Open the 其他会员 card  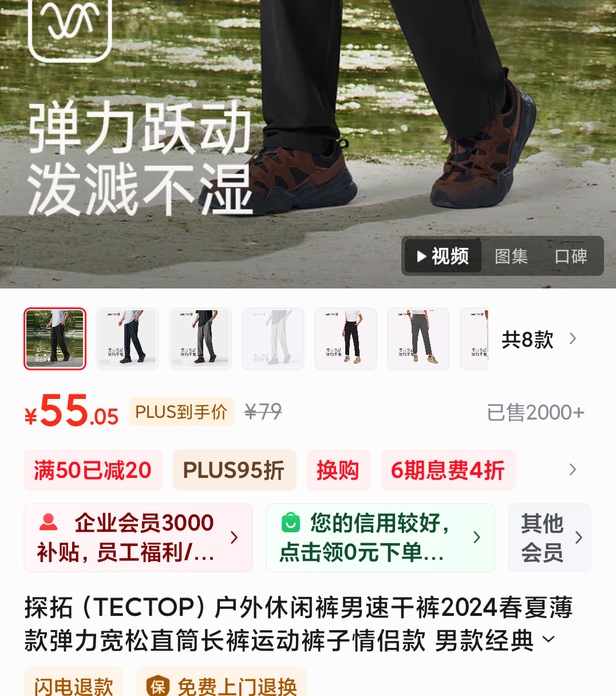550,537
